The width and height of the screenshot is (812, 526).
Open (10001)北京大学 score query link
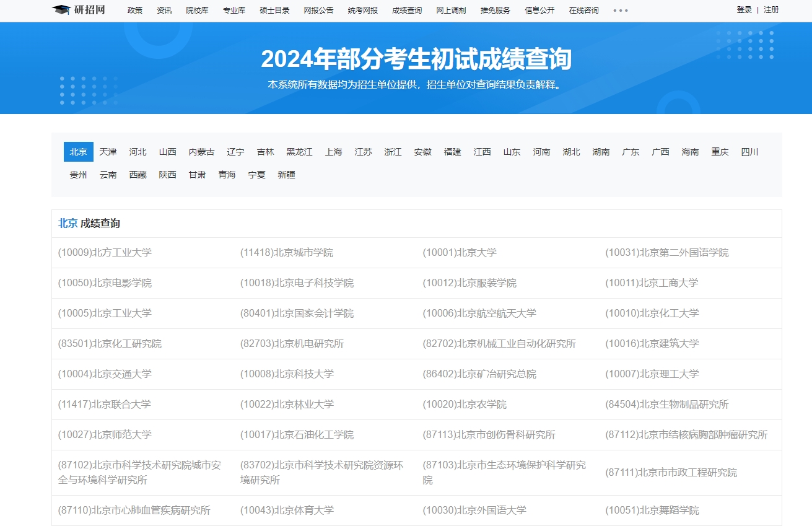[460, 253]
